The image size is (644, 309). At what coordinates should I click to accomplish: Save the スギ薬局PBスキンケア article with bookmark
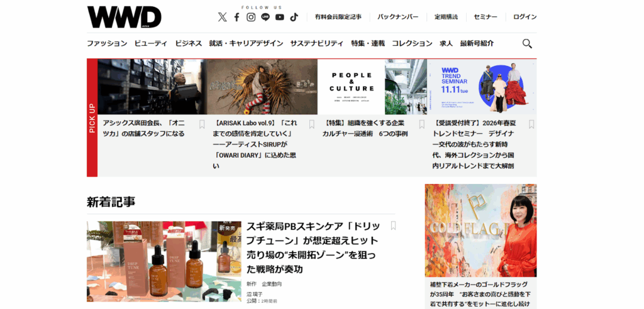coord(393,225)
